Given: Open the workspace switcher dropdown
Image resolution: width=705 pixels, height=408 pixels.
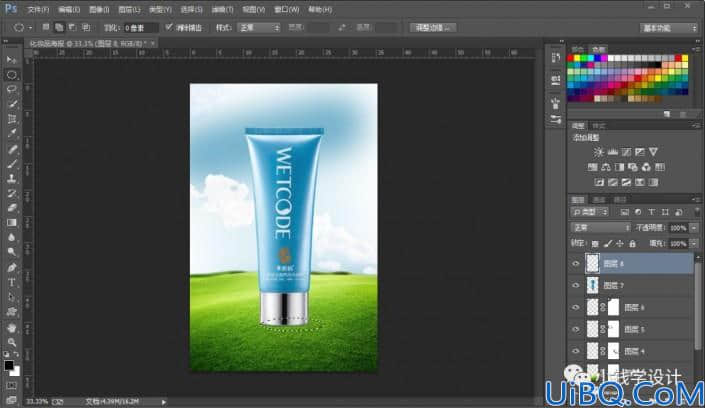Looking at the screenshot, I should coord(668,28).
